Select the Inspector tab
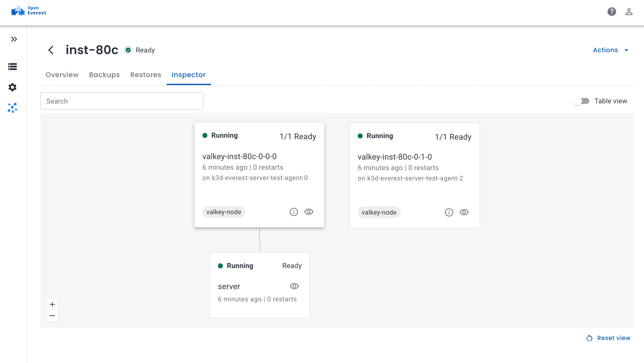The image size is (644, 363). coord(188,75)
